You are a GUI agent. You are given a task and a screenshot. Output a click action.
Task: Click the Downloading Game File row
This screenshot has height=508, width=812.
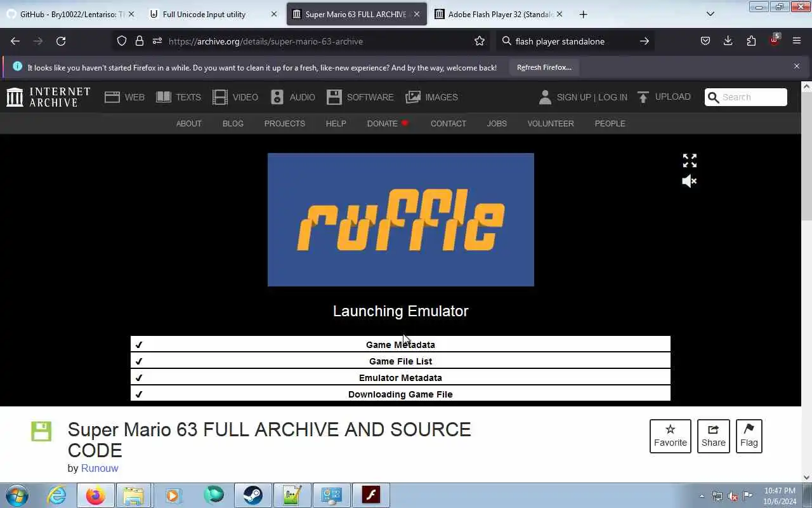click(x=400, y=394)
